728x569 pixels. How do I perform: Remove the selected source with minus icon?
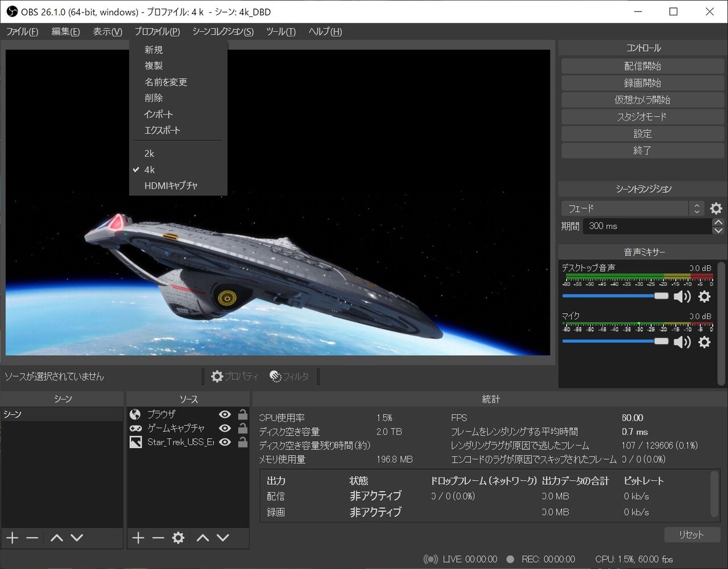tap(158, 538)
